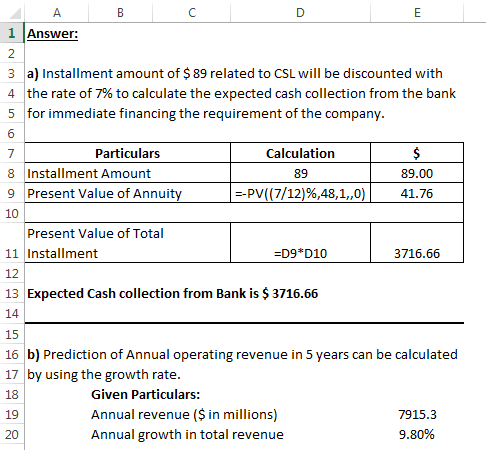Select column B header

point(120,13)
